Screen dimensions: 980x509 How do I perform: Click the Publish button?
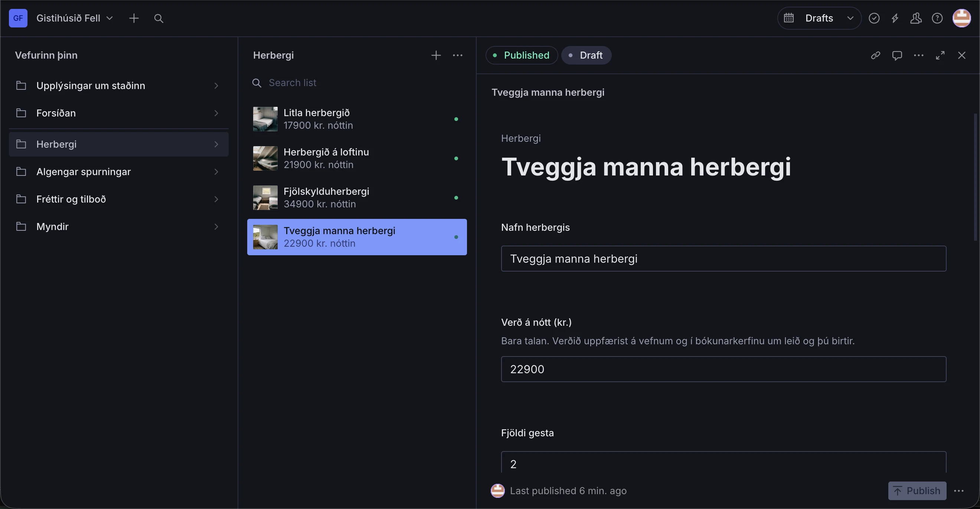point(917,491)
